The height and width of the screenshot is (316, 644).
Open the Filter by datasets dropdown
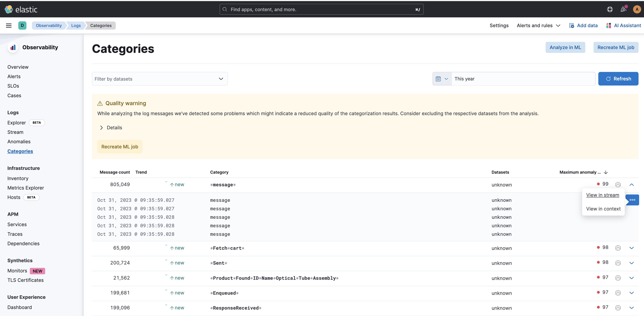160,79
